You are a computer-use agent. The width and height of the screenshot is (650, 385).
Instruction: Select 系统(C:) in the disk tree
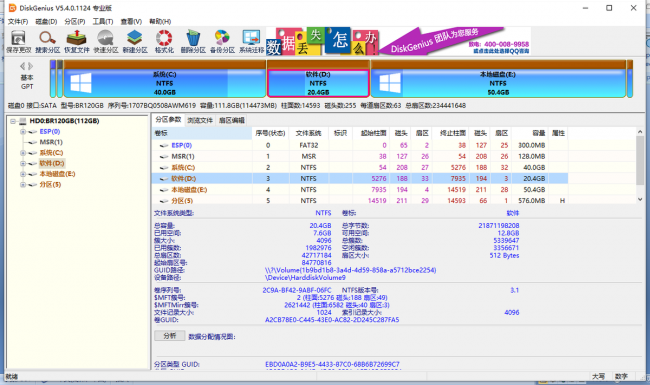(51, 153)
